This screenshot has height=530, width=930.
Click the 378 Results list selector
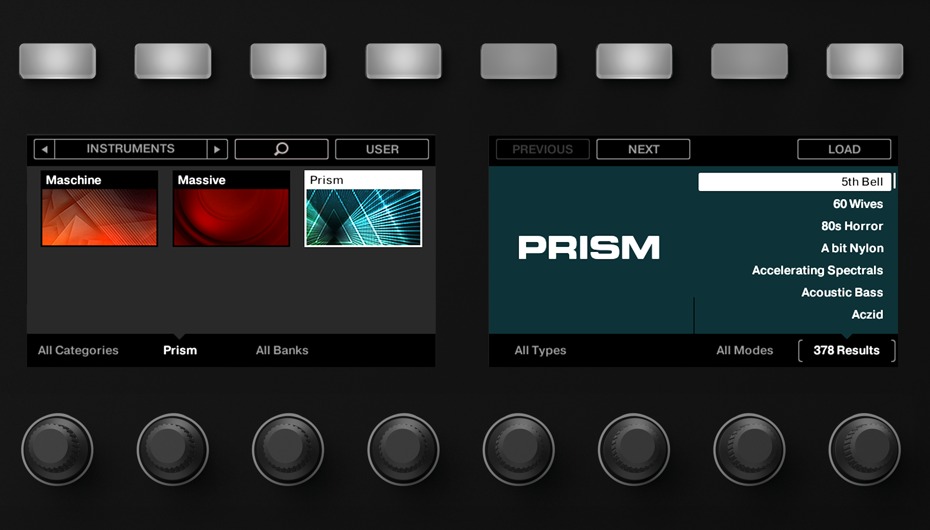(846, 350)
